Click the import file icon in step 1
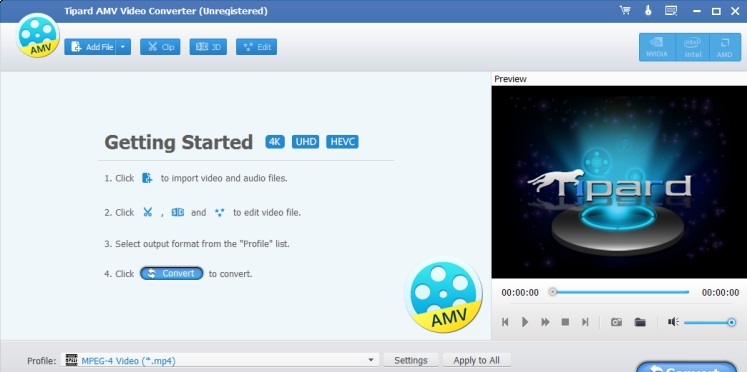This screenshot has width=747, height=372. coord(147,178)
